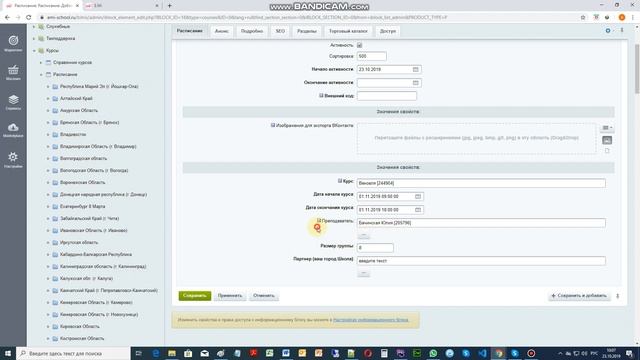Open Word from the taskbar
Image resolution: width=640 pixels, height=360 pixels.
click(x=286, y=353)
